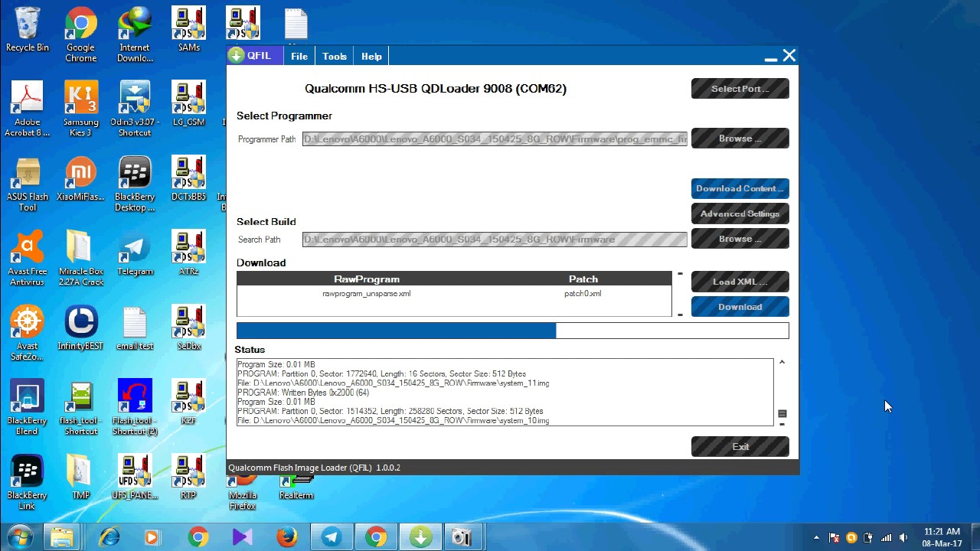Image resolution: width=980 pixels, height=551 pixels.
Task: Launch ASUS Flash Tool shortcut
Action: click(27, 184)
